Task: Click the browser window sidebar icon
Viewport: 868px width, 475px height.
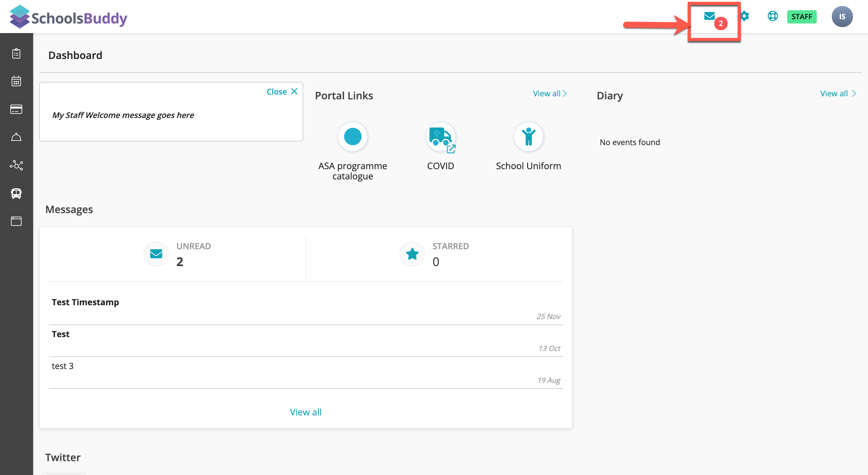Action: point(16,221)
